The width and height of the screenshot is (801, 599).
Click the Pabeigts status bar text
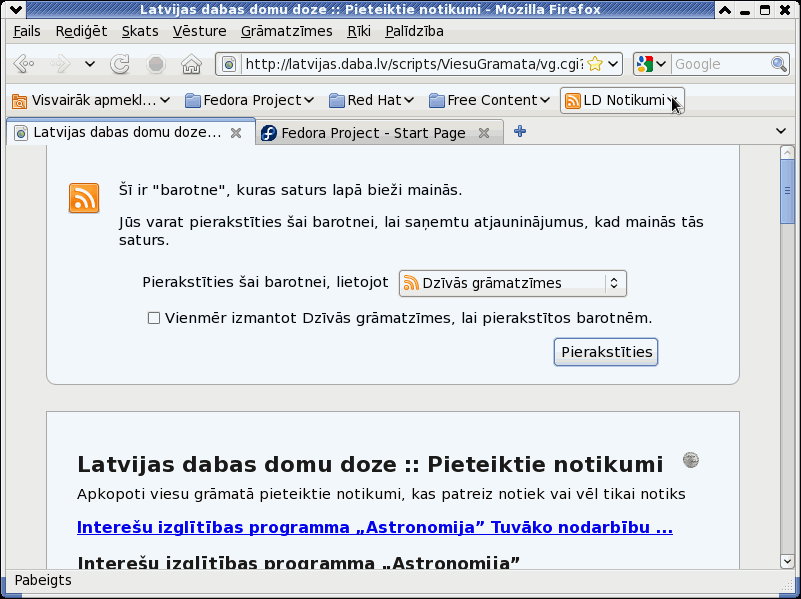(43, 580)
